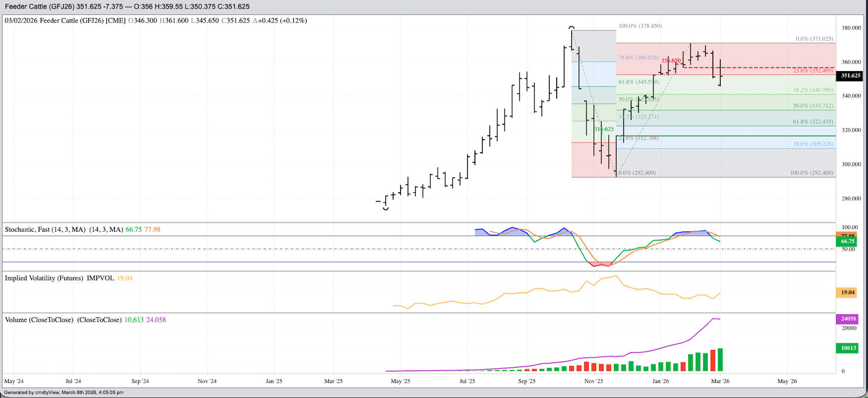Select the 50.0% (331.712) Fibonacci level label

[813, 106]
